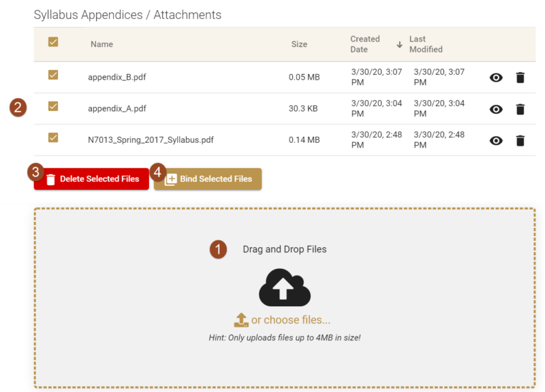Click the cloud upload icon
This screenshot has width=545, height=392.
[x=285, y=287]
